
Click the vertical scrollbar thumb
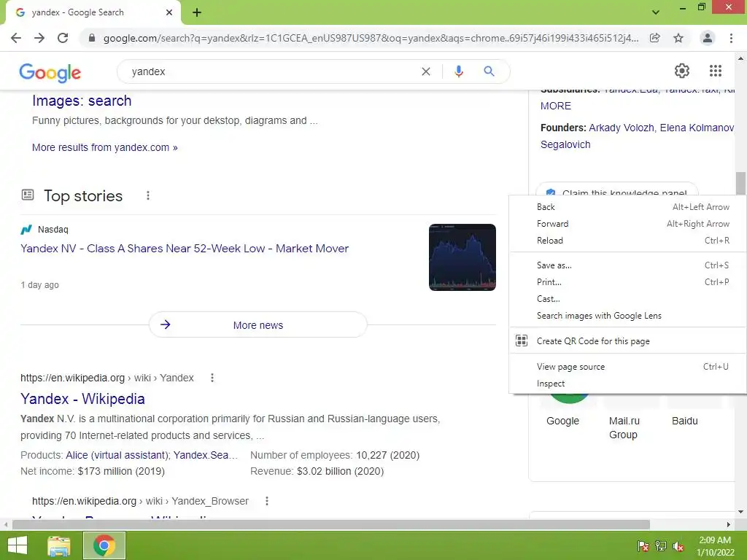pyautogui.click(x=740, y=183)
